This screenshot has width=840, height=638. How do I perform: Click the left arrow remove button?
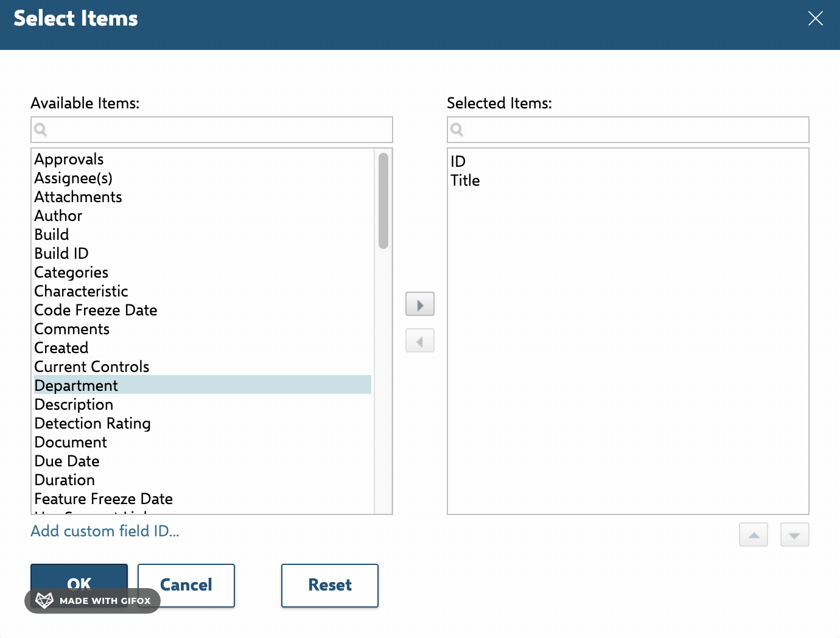click(x=420, y=340)
